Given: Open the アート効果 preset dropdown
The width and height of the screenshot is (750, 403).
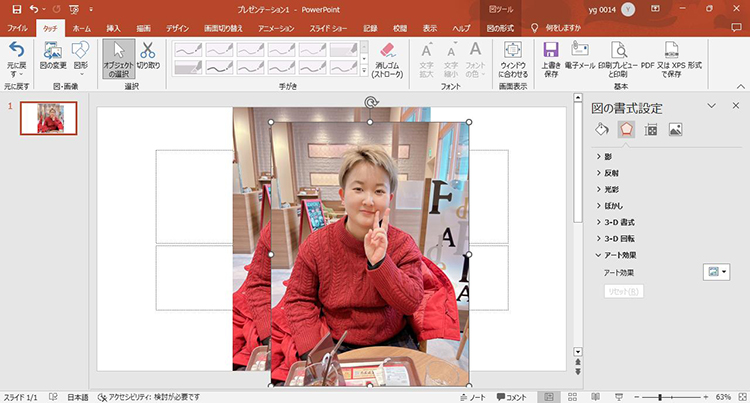Looking at the screenshot, I should (x=717, y=272).
